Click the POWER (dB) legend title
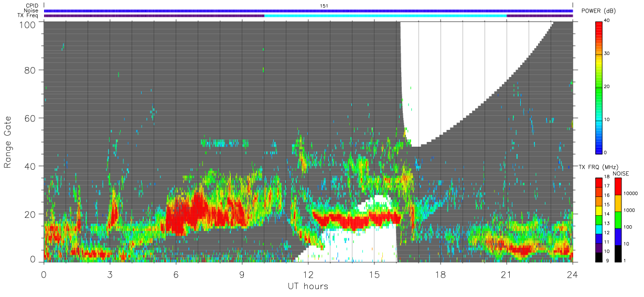 [599, 12]
